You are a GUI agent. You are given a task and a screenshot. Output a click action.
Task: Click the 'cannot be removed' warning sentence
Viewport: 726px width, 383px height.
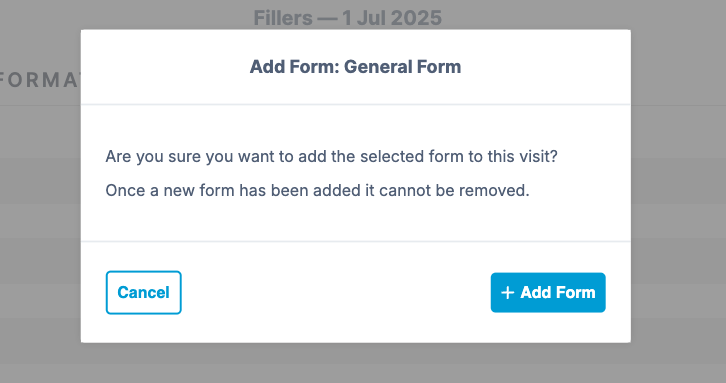[x=318, y=190]
